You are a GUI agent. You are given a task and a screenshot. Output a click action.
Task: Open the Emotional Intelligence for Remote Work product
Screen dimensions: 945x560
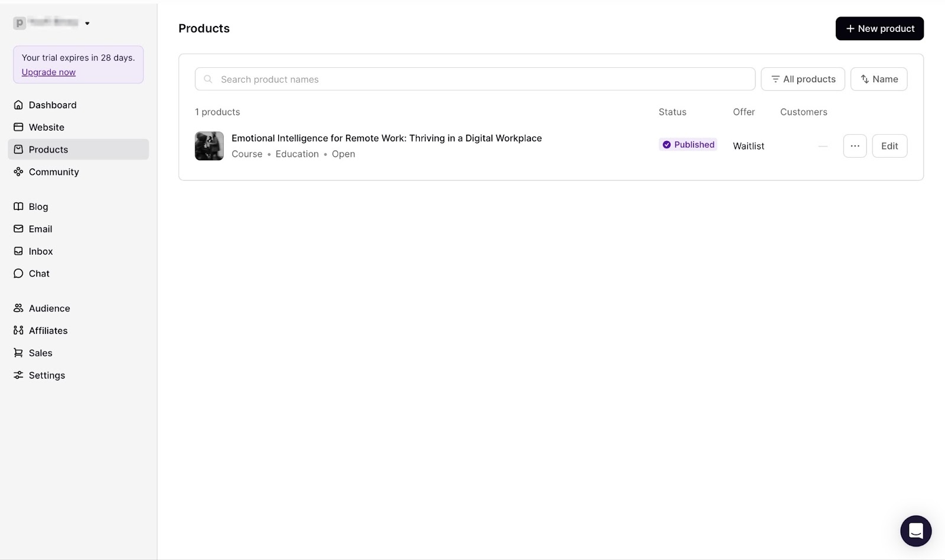point(386,138)
